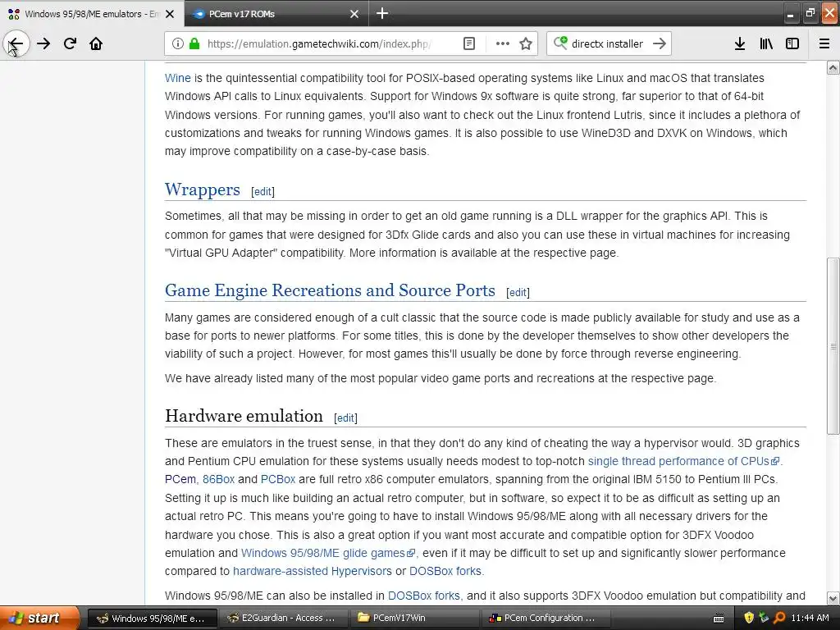Bookmark this page with the star
This screenshot has width=840, height=630.
point(526,44)
